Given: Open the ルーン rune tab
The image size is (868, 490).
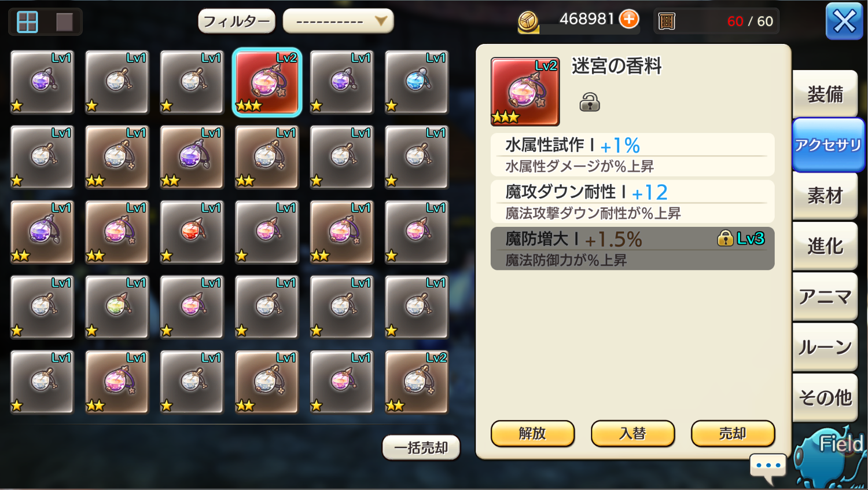Looking at the screenshot, I should tap(825, 347).
